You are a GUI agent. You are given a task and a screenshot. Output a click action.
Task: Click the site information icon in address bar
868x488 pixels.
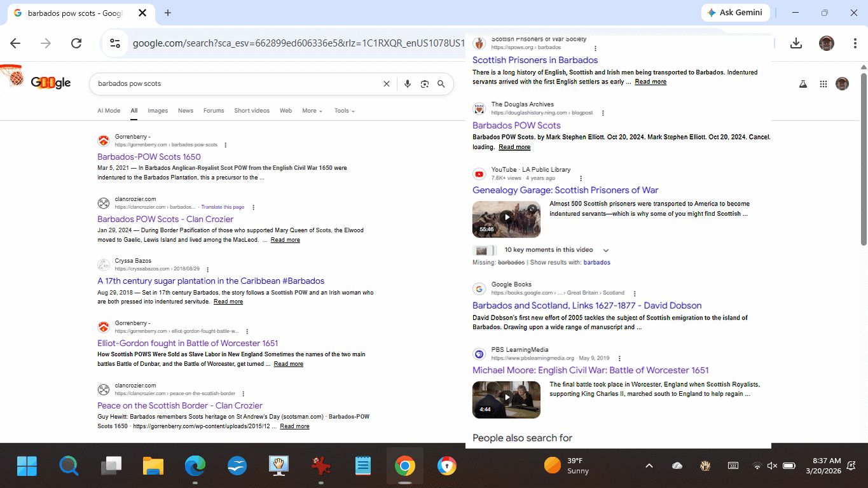pos(115,43)
